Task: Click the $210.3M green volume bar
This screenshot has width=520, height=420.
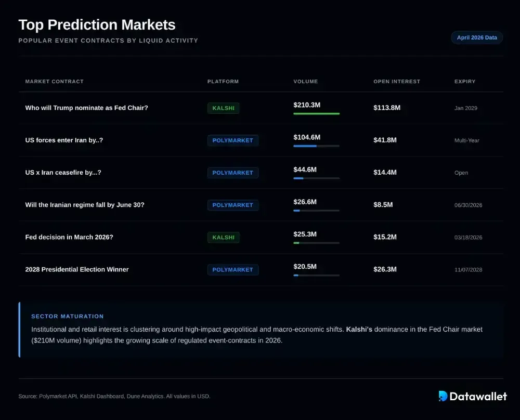Action: (316, 113)
